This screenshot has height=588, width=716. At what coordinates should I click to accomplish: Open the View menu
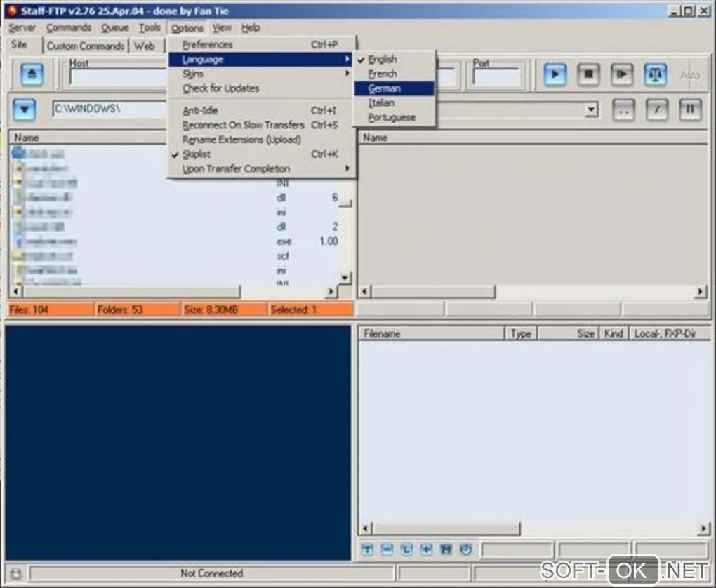222,28
